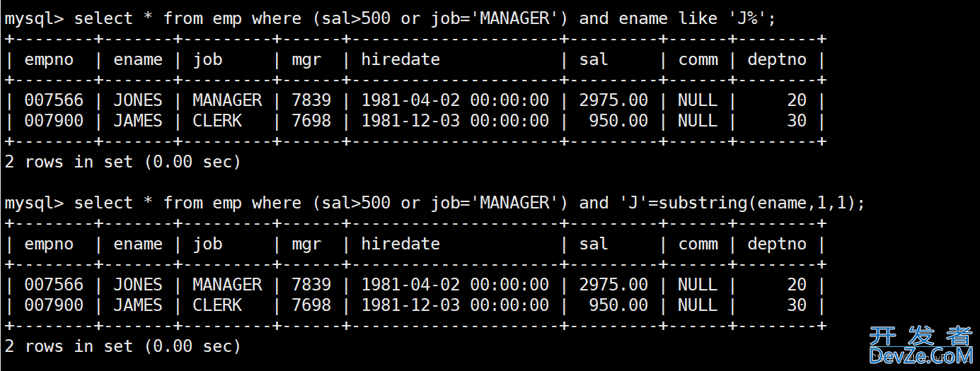Click the first '2 rows in set' message
Viewport: 980px width, 371px height.
tap(122, 162)
